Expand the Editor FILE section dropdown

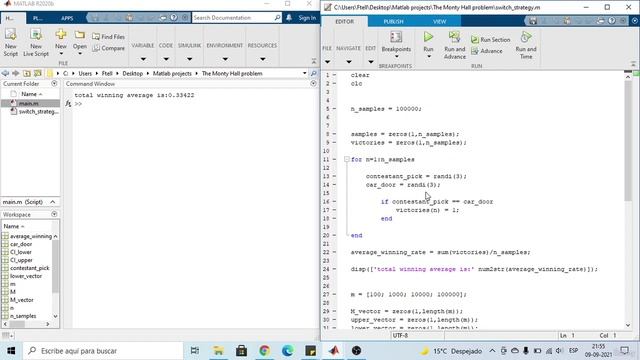click(x=327, y=62)
